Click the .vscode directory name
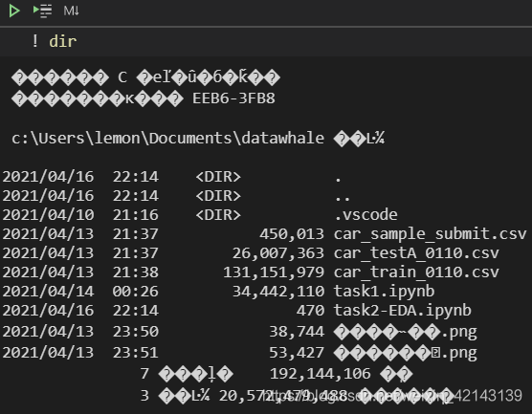This screenshot has width=532, height=414. 366,215
